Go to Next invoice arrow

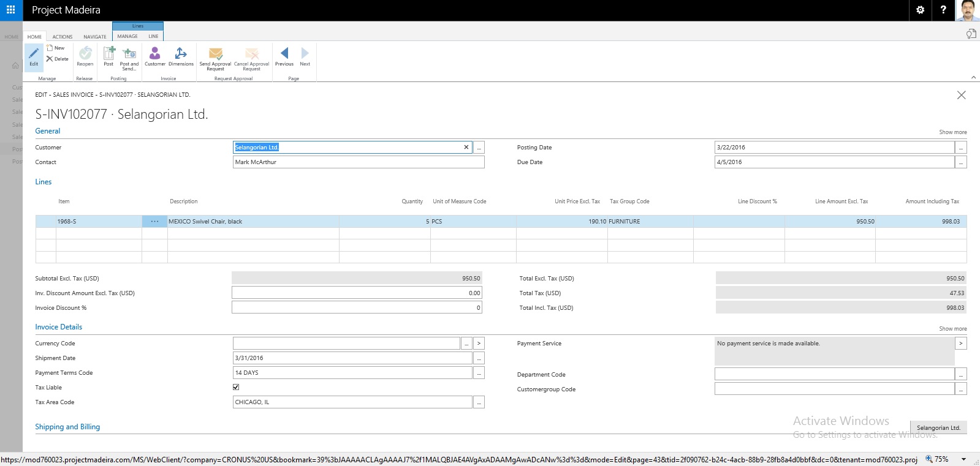pos(305,54)
